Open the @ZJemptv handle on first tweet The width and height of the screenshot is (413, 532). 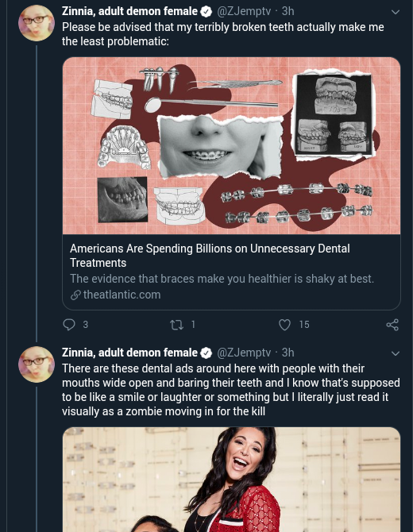click(244, 11)
